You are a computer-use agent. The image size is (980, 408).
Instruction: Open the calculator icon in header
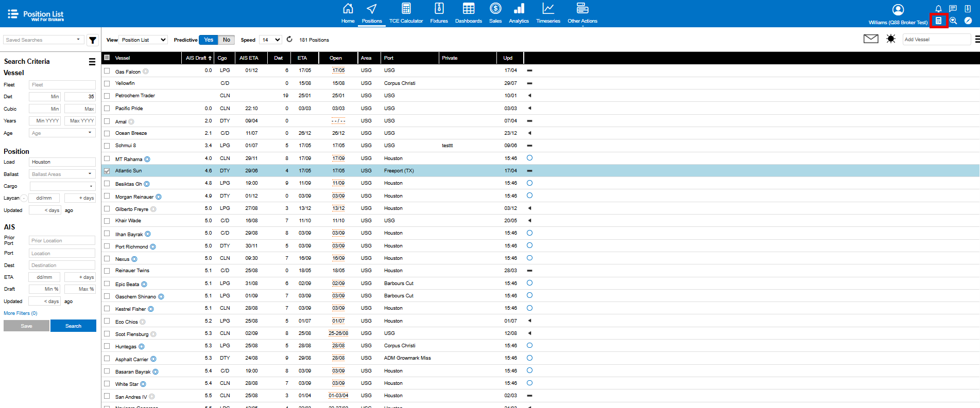[938, 21]
